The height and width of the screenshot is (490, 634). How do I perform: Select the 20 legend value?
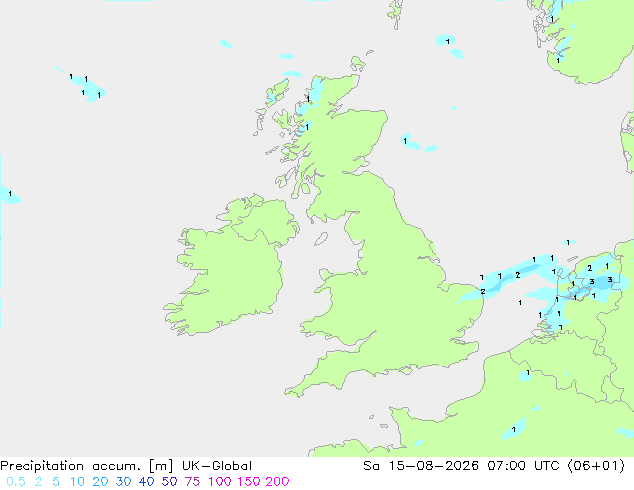point(100,482)
